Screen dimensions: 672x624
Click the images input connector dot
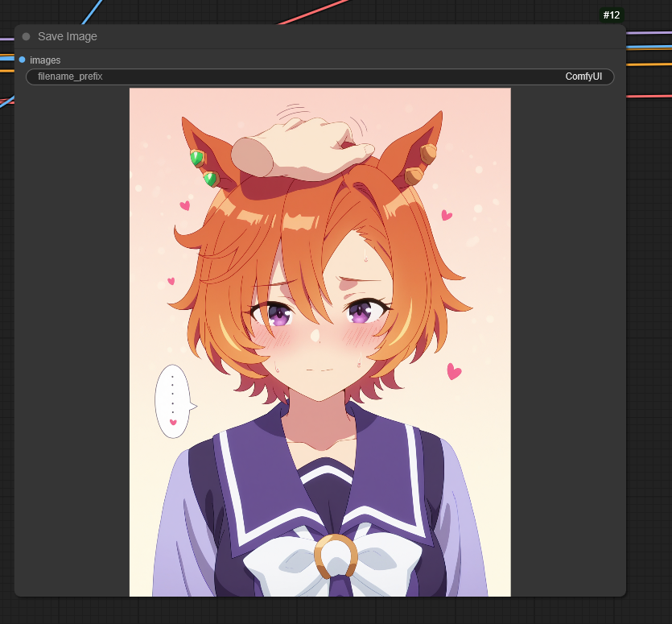tap(22, 60)
